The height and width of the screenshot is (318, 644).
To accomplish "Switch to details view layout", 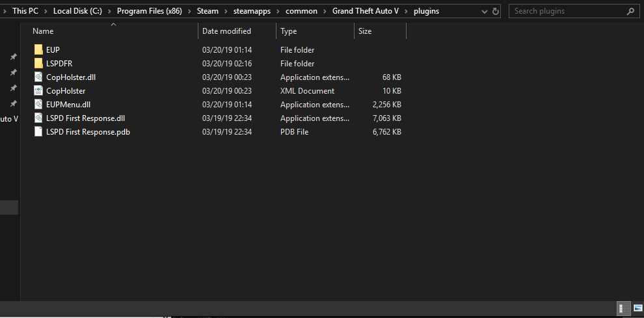I will coord(621,308).
